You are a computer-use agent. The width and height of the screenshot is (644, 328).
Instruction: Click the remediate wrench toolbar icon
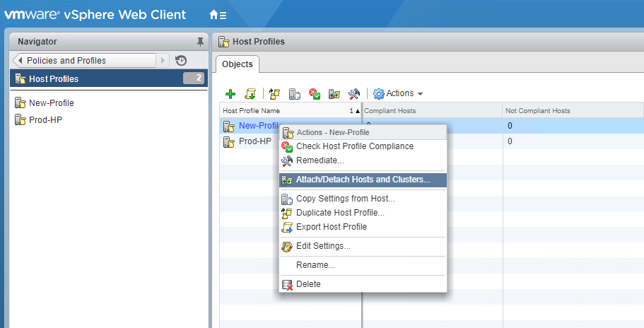355,94
